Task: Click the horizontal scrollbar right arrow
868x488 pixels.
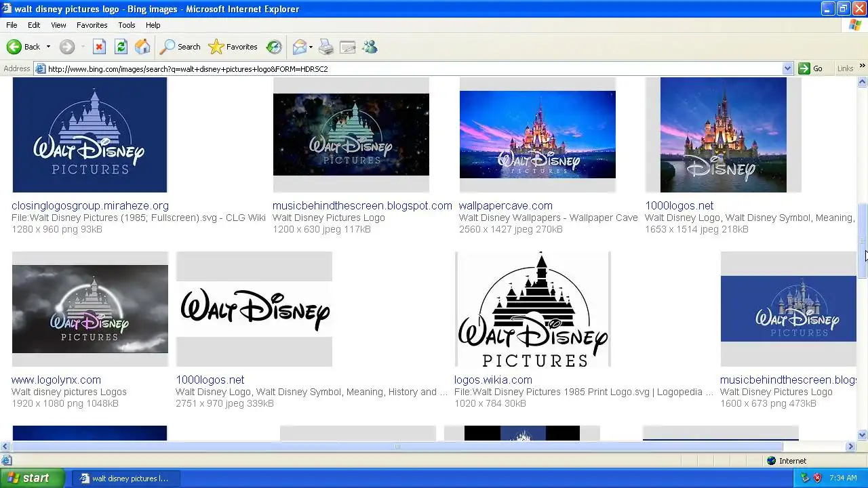Action: 851,446
